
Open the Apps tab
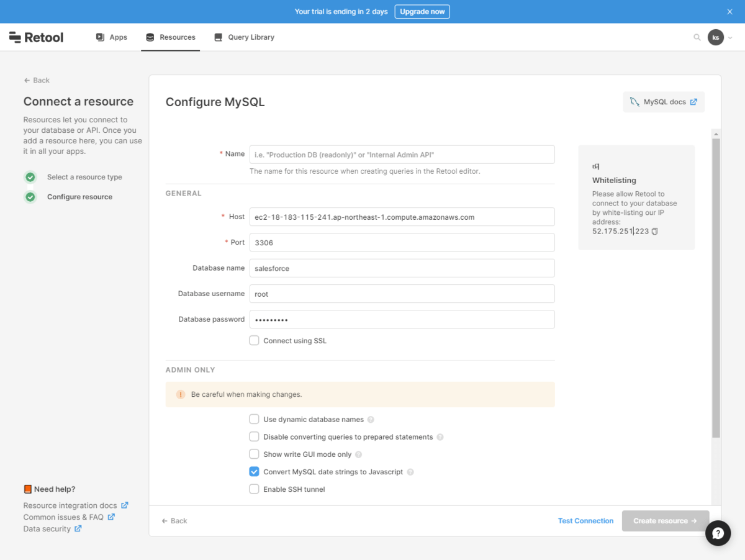[112, 37]
